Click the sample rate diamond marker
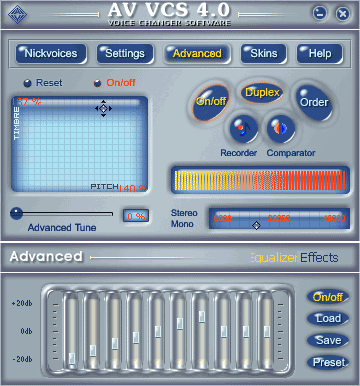 [256, 226]
